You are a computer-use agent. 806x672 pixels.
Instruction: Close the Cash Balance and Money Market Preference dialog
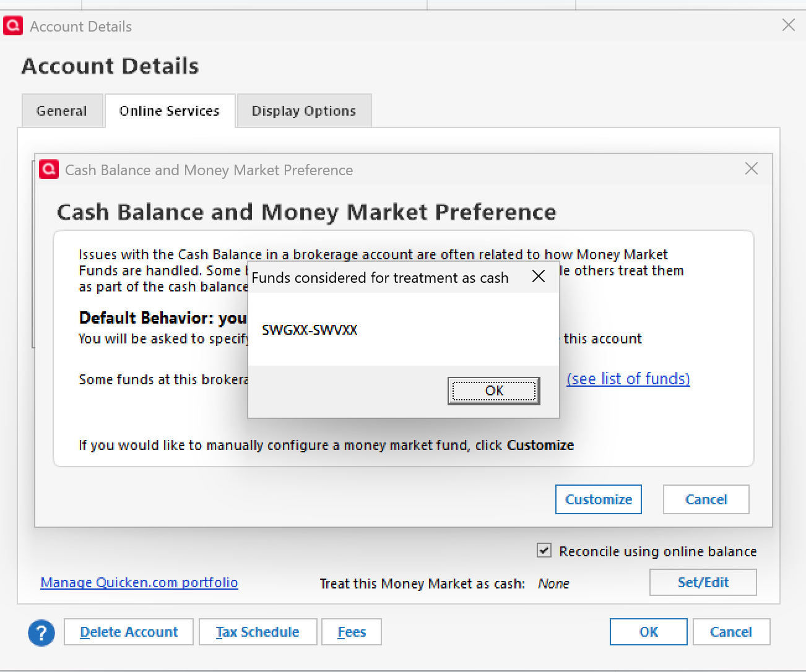pos(752,168)
